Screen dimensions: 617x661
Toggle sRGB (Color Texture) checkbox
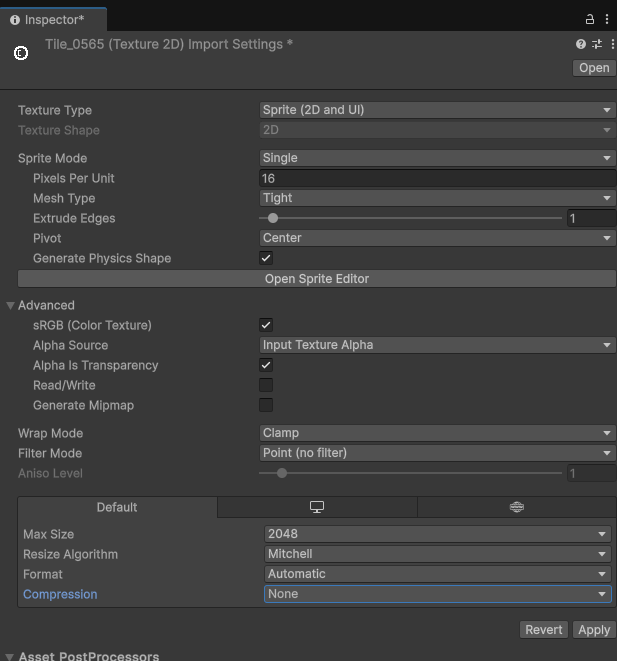(x=266, y=325)
